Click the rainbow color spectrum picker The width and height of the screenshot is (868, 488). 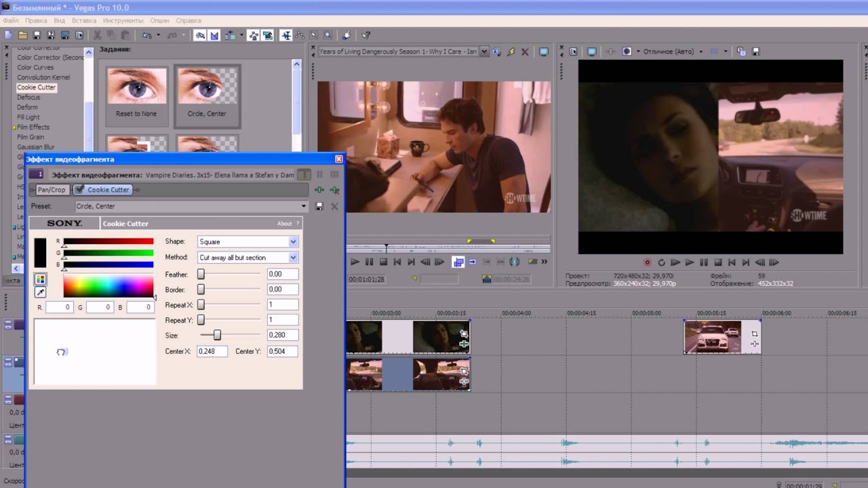[108, 287]
